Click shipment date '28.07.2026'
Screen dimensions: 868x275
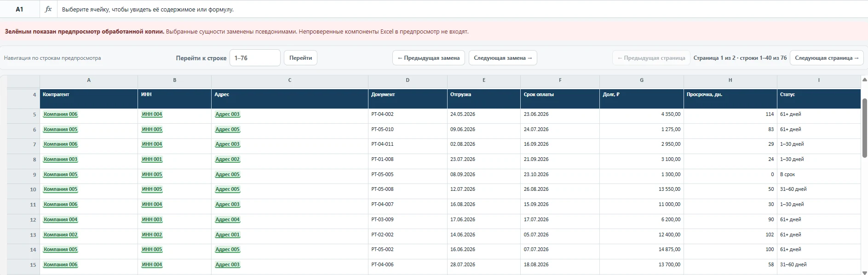pos(463,265)
